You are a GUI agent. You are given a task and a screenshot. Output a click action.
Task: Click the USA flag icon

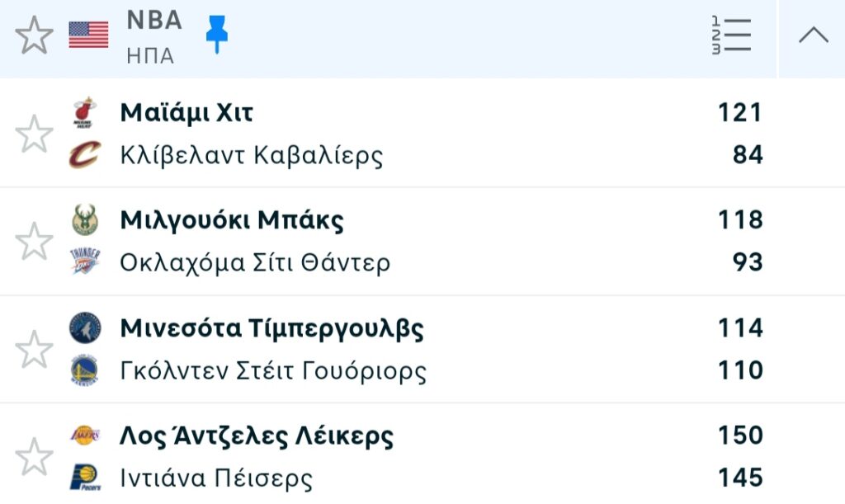tap(88, 35)
